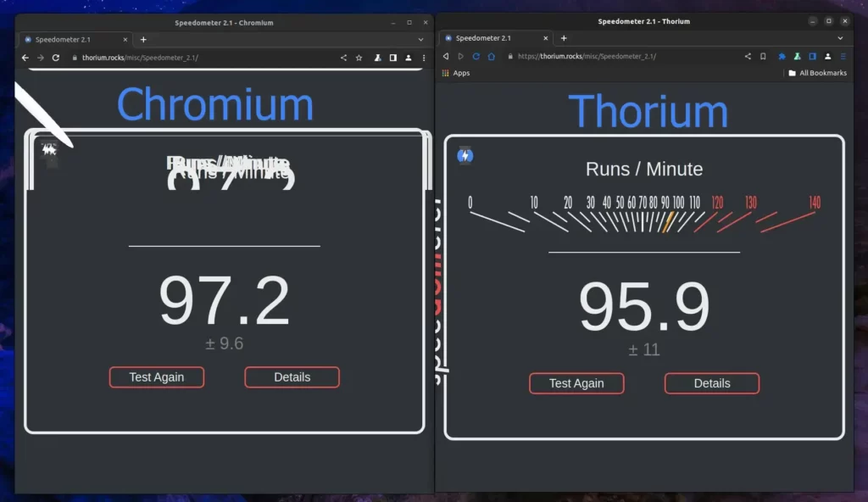
Task: Share this page from Thorium's toolbar
Action: coord(748,56)
